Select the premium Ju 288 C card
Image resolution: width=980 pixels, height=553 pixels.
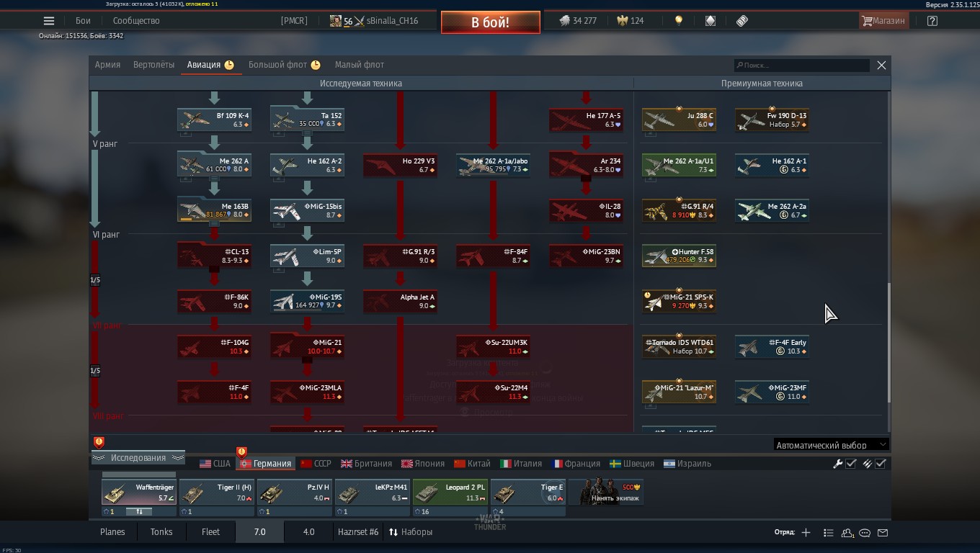679,120
